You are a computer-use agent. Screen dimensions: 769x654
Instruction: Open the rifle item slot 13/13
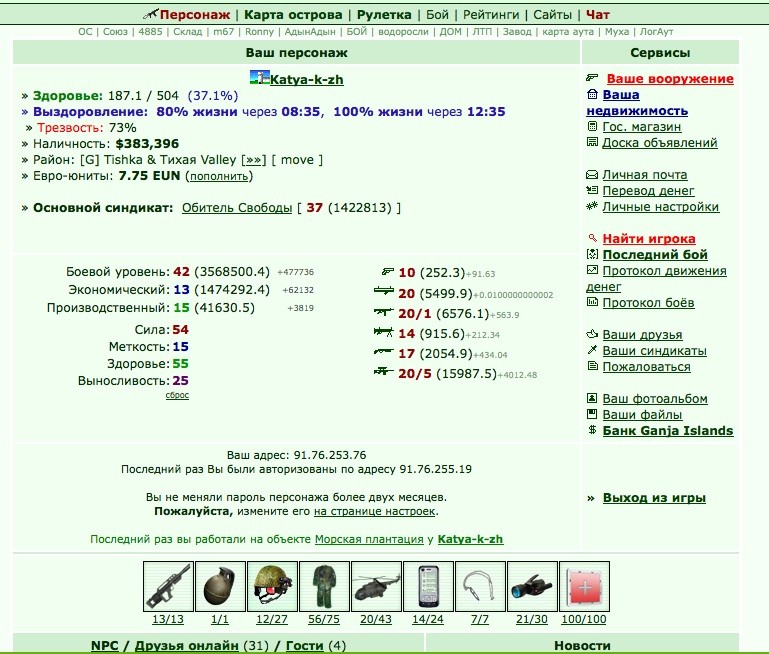tap(168, 586)
